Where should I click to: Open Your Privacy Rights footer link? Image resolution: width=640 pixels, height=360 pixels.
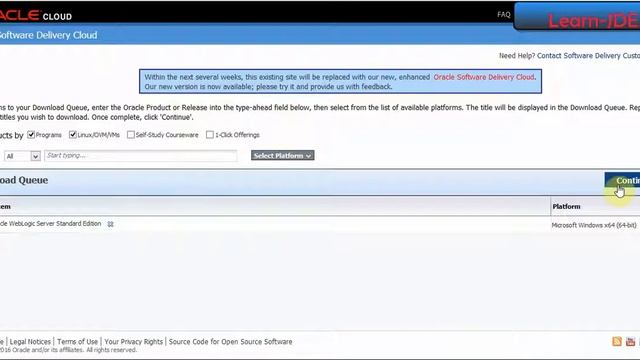(133, 342)
